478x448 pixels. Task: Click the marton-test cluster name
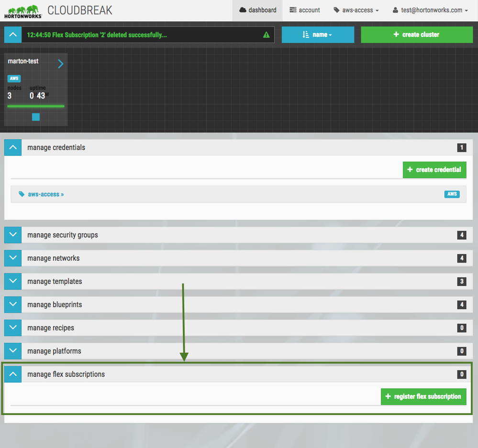[23, 61]
